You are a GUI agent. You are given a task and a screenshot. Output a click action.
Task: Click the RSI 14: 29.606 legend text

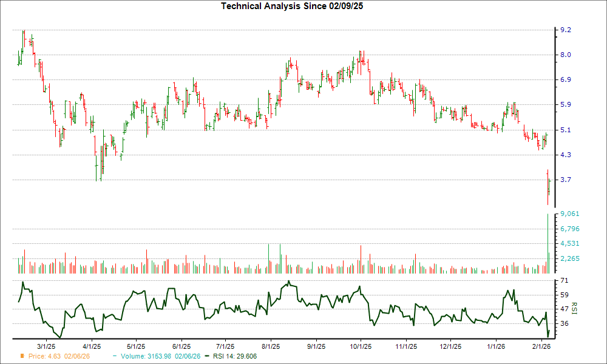(x=236, y=357)
